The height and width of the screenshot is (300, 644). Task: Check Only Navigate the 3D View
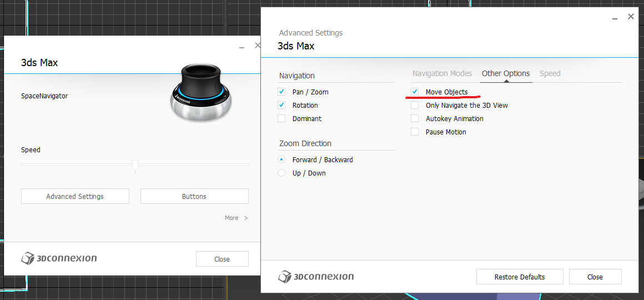coord(415,105)
